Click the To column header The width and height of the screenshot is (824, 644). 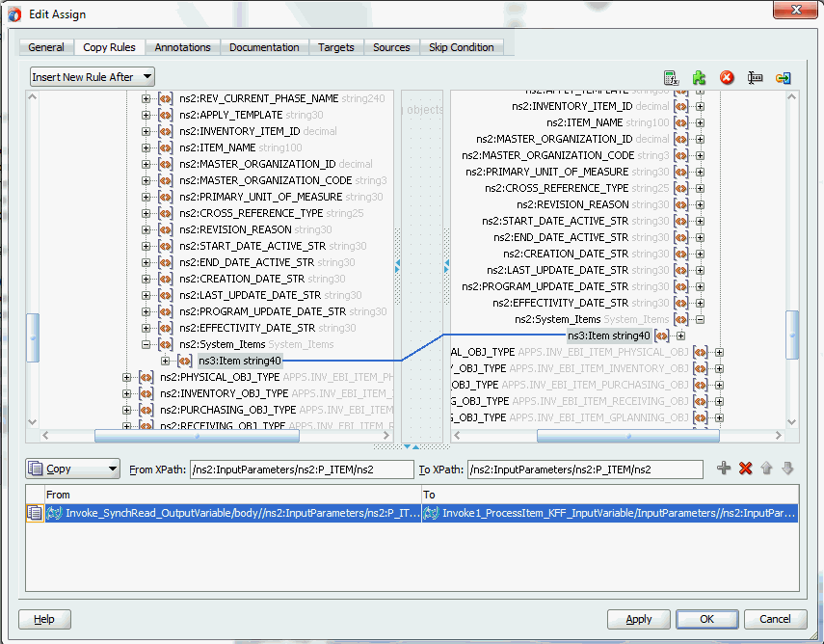[610, 495]
